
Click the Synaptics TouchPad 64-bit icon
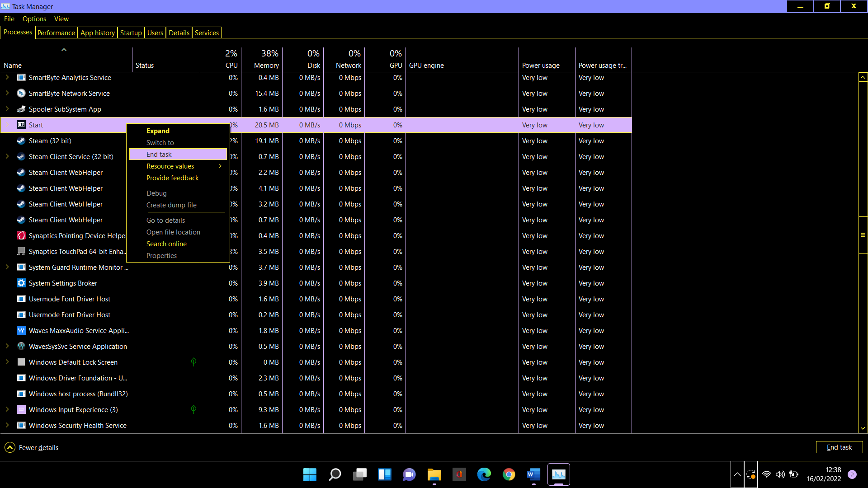click(21, 252)
